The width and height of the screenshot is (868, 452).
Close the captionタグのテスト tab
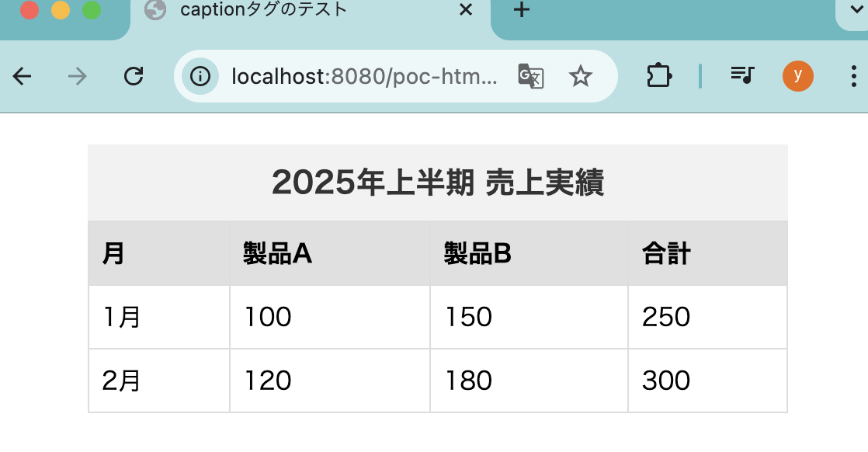466,9
